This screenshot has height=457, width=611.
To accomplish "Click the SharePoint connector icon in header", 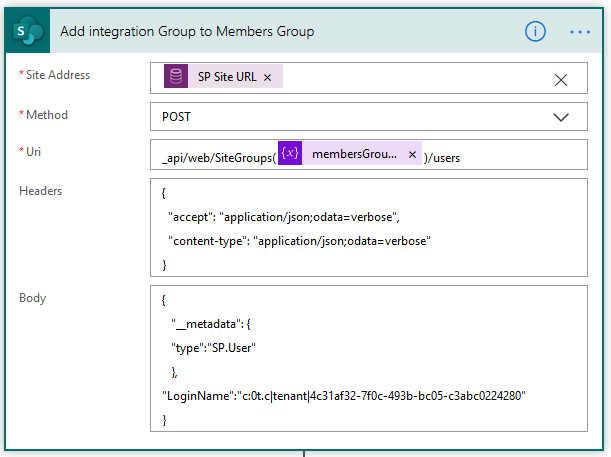I will coord(27,31).
